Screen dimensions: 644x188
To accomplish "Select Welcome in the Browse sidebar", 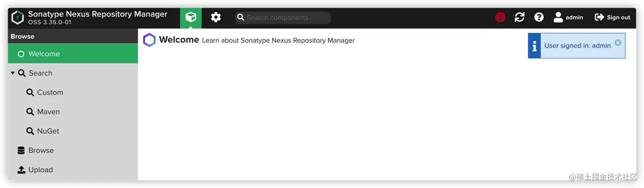I will point(44,54).
